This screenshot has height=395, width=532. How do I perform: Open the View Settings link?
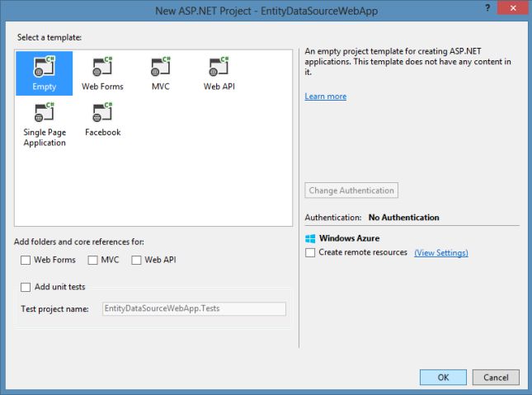pos(441,253)
